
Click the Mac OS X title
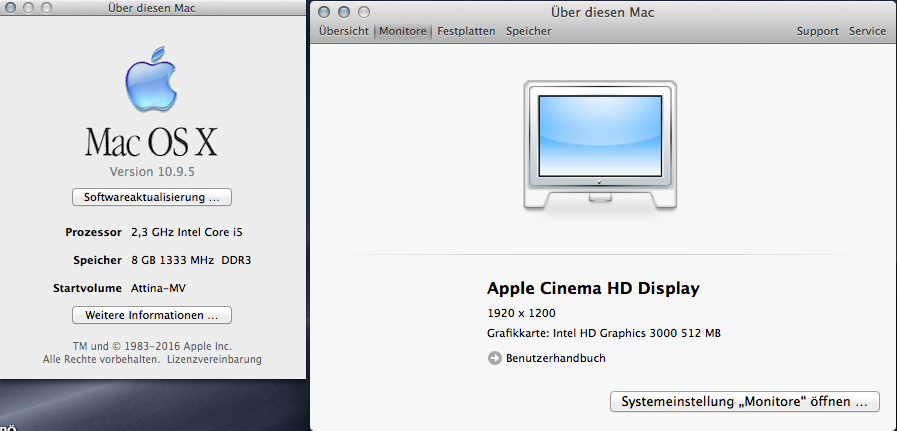[152, 142]
